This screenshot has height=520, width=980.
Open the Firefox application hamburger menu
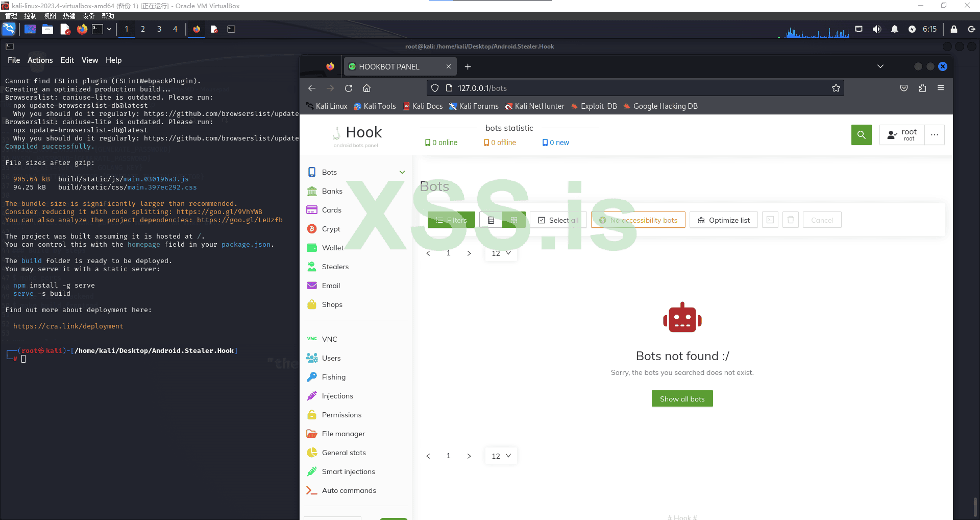point(941,88)
